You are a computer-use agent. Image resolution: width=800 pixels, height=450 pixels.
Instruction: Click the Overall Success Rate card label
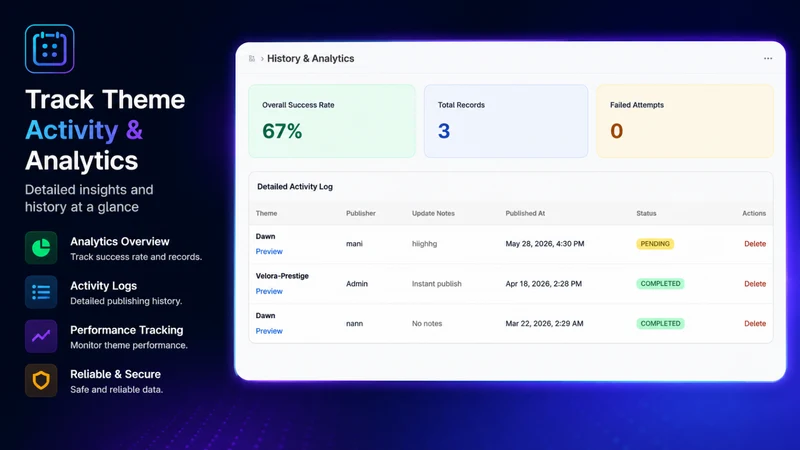pyautogui.click(x=298, y=105)
